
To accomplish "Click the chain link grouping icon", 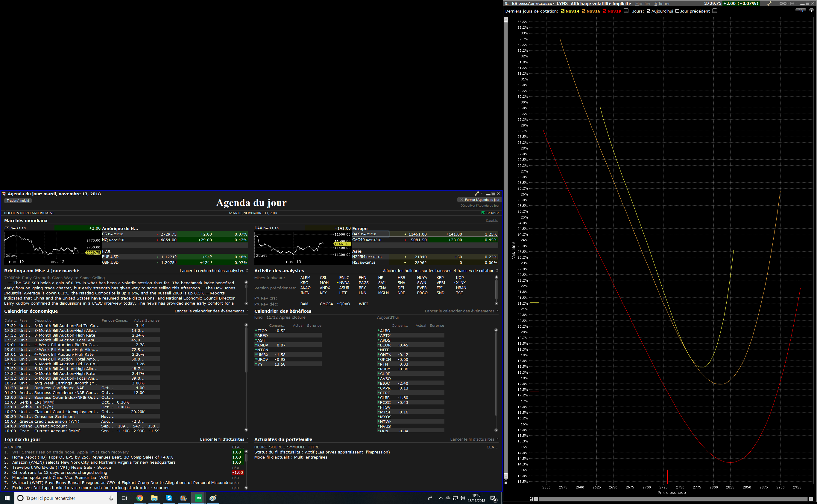I will [x=783, y=3].
